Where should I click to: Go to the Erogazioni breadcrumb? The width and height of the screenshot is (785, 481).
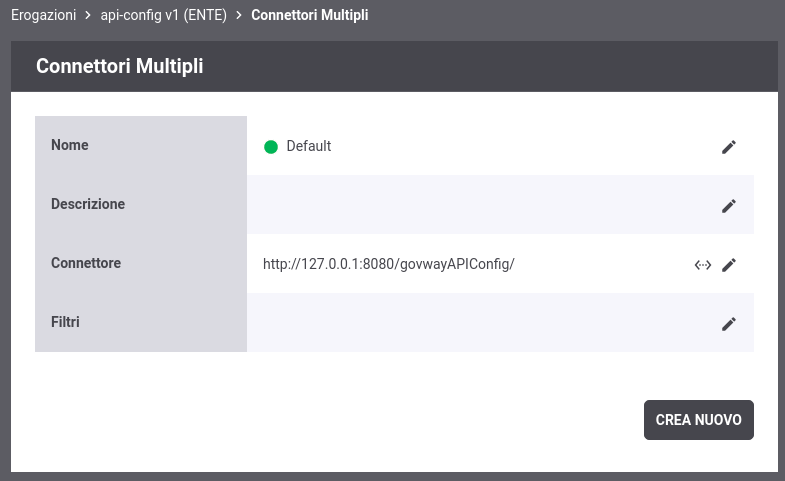point(44,15)
